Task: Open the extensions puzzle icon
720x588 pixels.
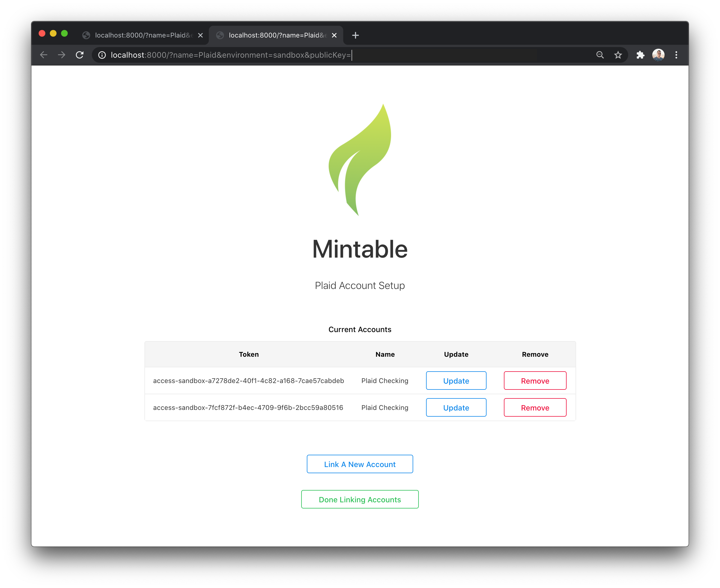Action: coord(640,55)
